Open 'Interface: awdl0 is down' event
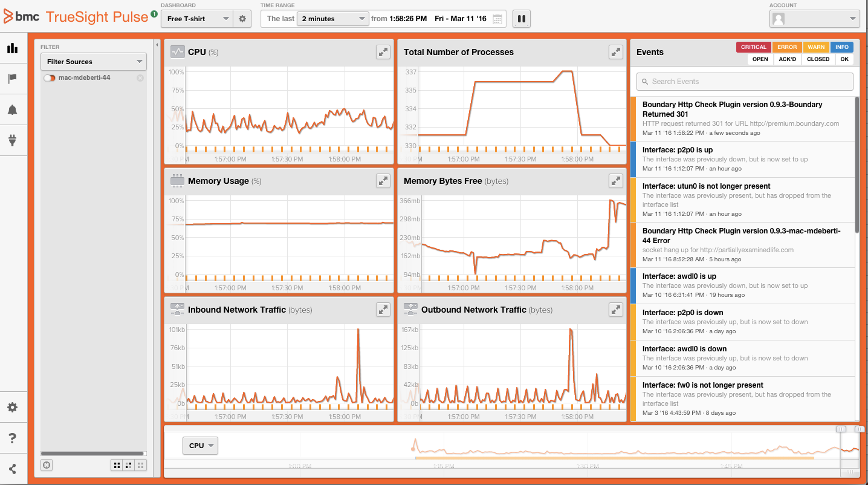 [x=743, y=358]
